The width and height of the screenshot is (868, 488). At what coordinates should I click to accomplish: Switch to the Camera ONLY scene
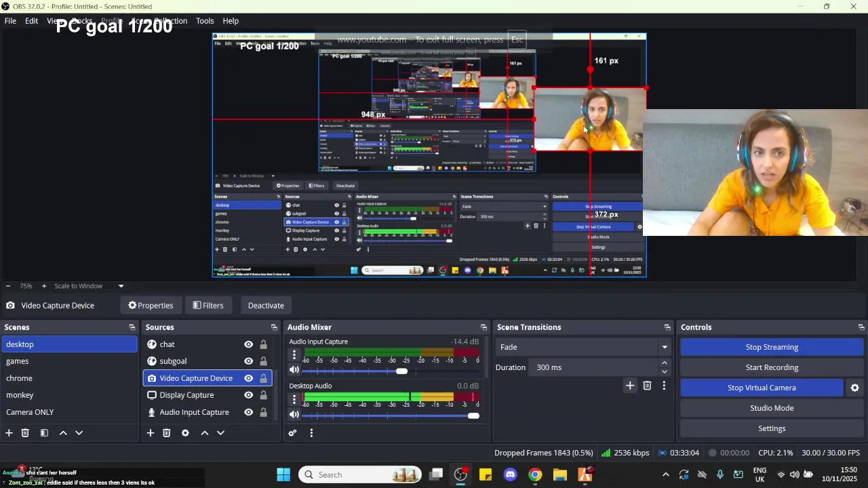coord(69,412)
